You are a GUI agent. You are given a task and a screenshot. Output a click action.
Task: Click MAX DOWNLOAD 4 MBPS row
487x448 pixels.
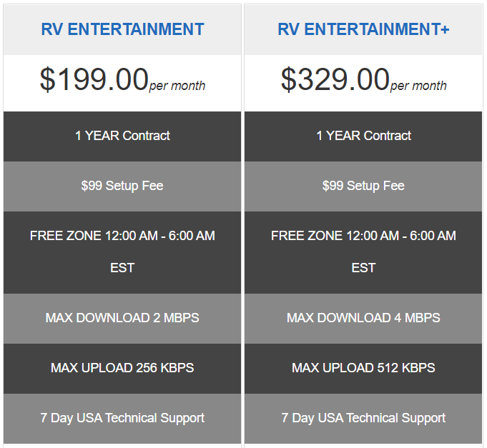(x=363, y=318)
